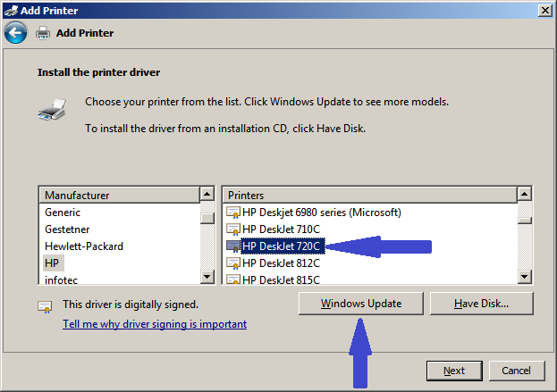Click Manufacturer list scroll down arrow
Screen dimensions: 557x392
(x=207, y=276)
